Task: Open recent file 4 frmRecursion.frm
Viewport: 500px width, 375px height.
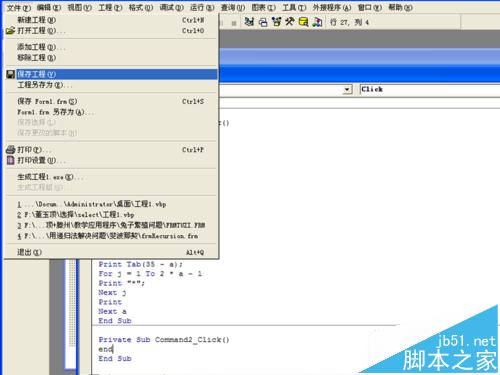Action: pyautogui.click(x=111, y=236)
